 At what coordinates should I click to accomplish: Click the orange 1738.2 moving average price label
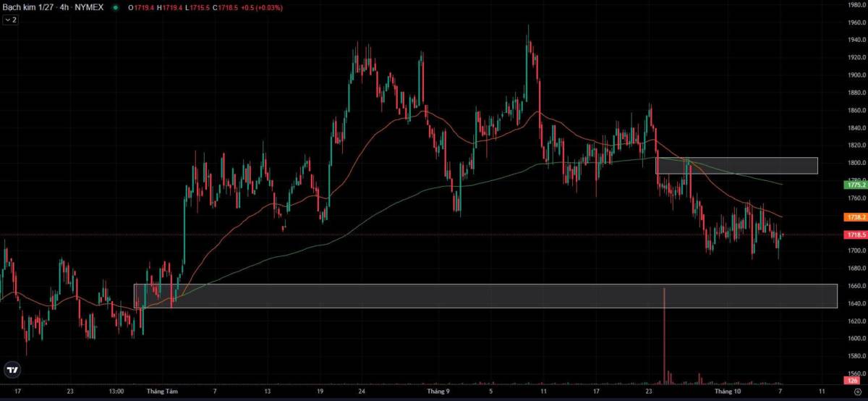[x=855, y=216]
